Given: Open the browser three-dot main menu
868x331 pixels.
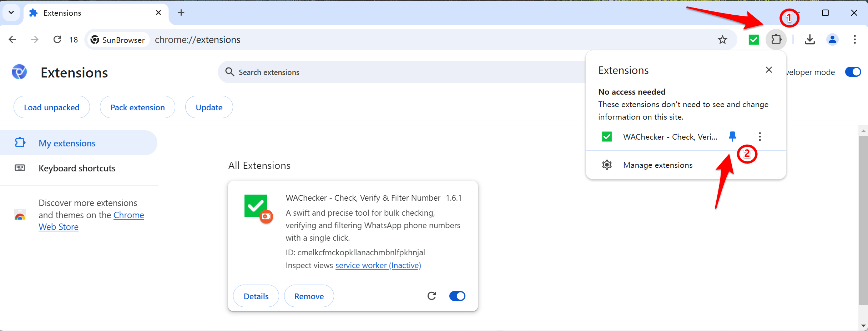Looking at the screenshot, I should (854, 40).
